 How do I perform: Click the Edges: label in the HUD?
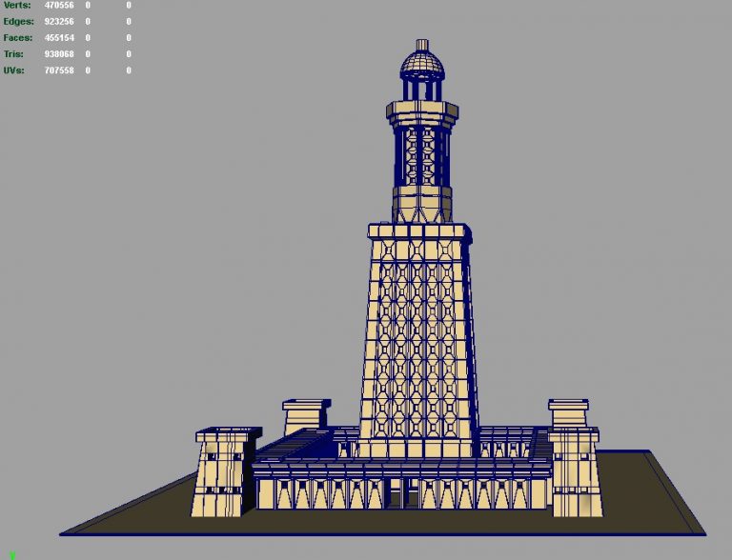tap(19, 22)
